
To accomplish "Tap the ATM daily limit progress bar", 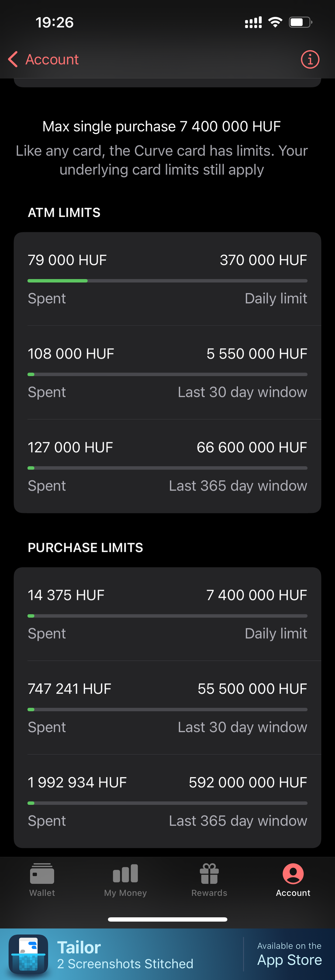I will [x=167, y=281].
